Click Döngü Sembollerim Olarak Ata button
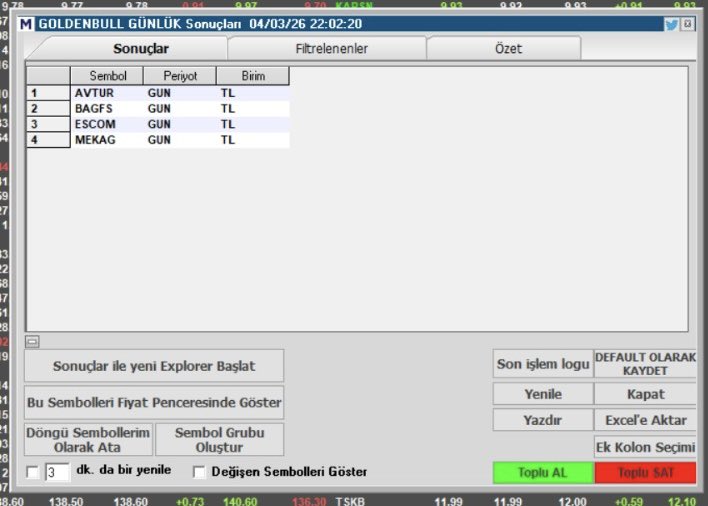 pos(88,440)
